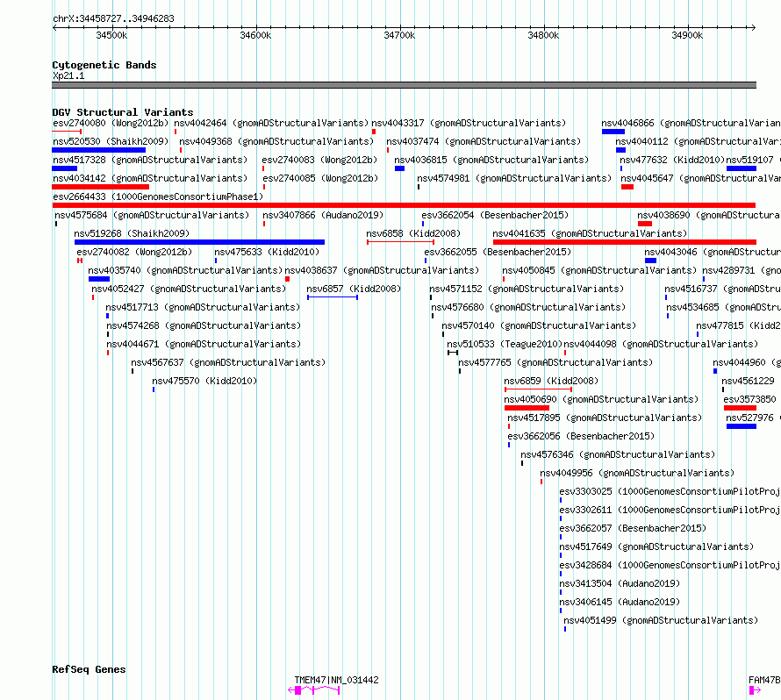Screen dimensions: 781x700
Task: Select the RefSeq Genes track title
Action: pos(89,669)
